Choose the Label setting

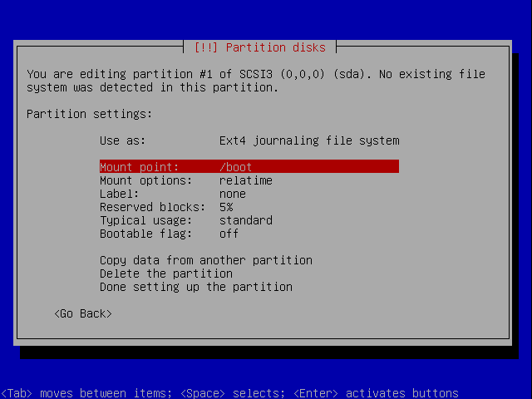249,194
